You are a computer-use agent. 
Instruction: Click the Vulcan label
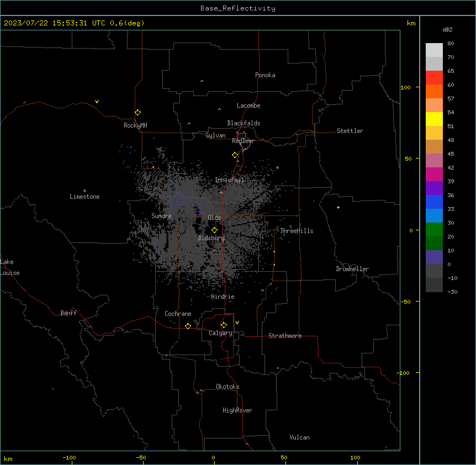[300, 437]
